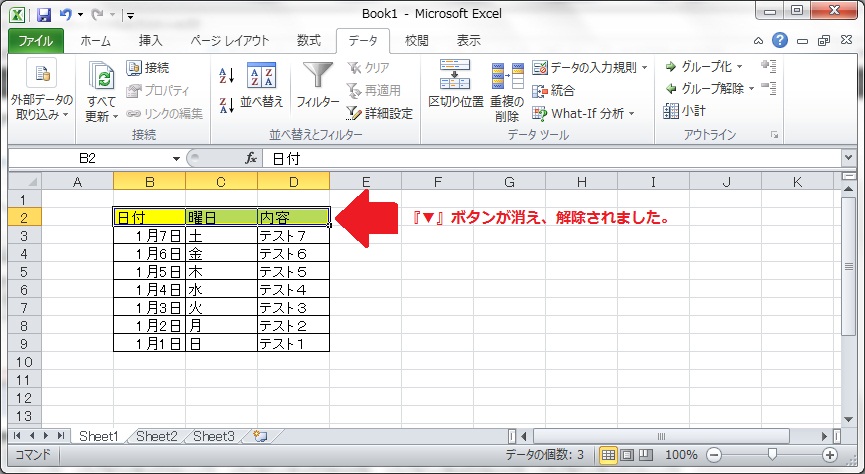Click the zoom slider handle
865x474 pixels.
[769, 455]
